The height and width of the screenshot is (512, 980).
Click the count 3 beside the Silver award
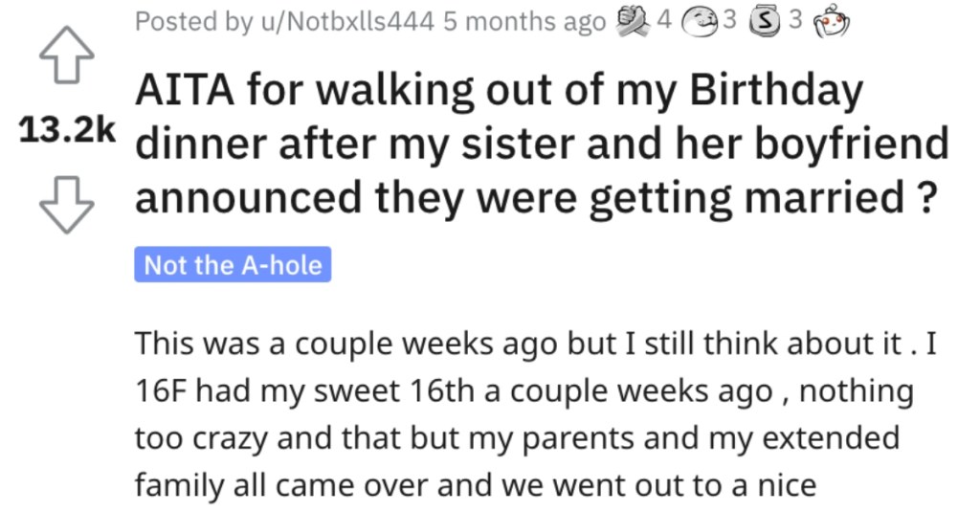794,21
